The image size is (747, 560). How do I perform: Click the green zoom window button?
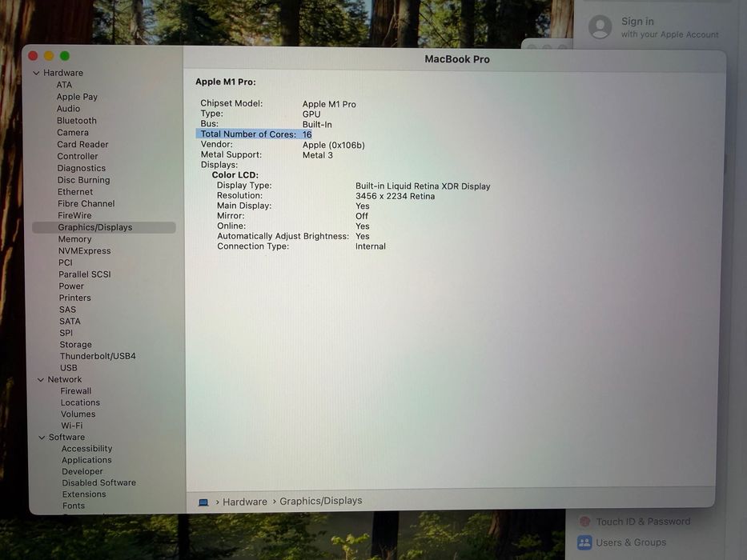point(65,56)
